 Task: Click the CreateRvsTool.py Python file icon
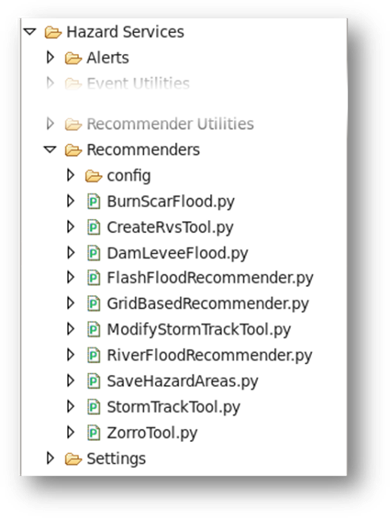[94, 227]
